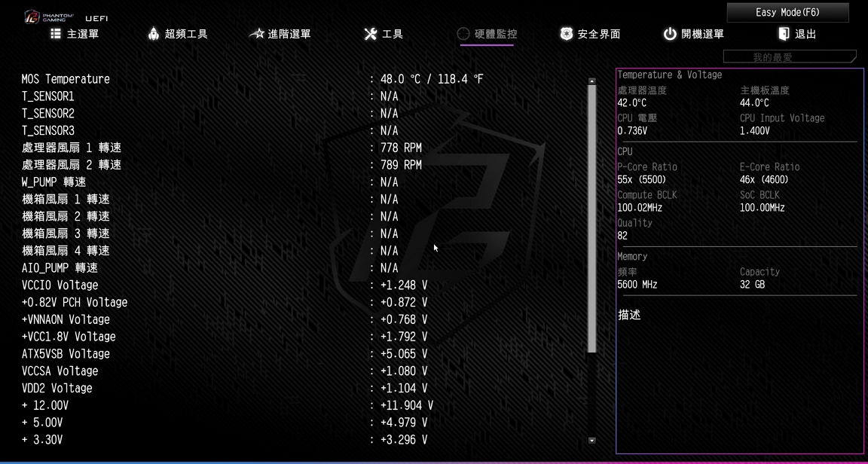This screenshot has width=868, height=464.
Task: Select the +VCC1.8V Voltage row
Action: (x=301, y=337)
